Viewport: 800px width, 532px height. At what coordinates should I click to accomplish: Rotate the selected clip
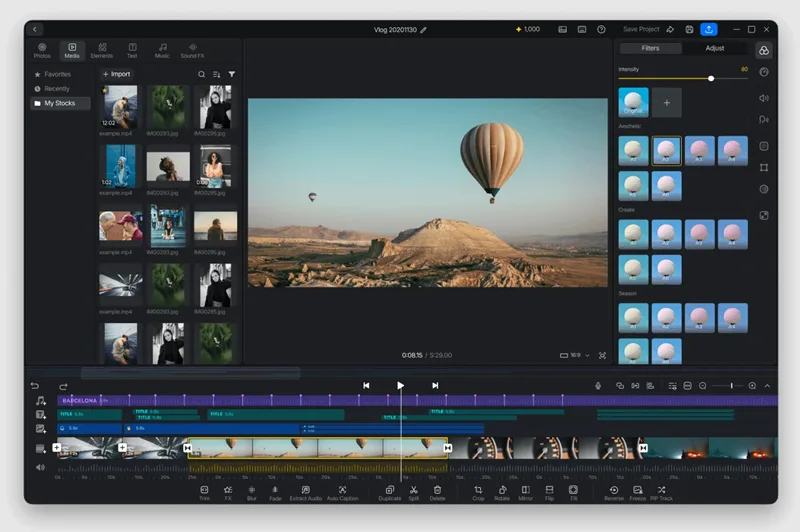pyautogui.click(x=502, y=493)
